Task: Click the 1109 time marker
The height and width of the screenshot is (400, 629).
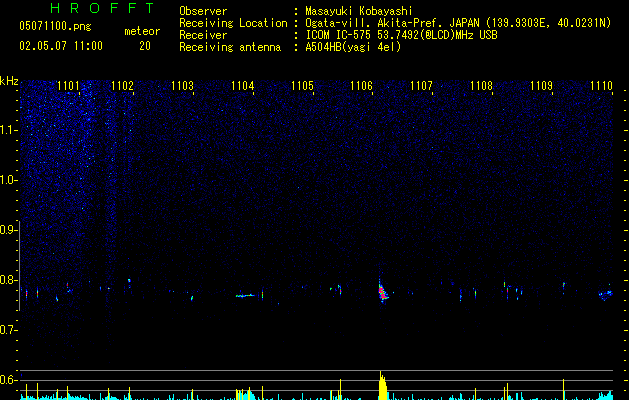Action: pos(542,86)
